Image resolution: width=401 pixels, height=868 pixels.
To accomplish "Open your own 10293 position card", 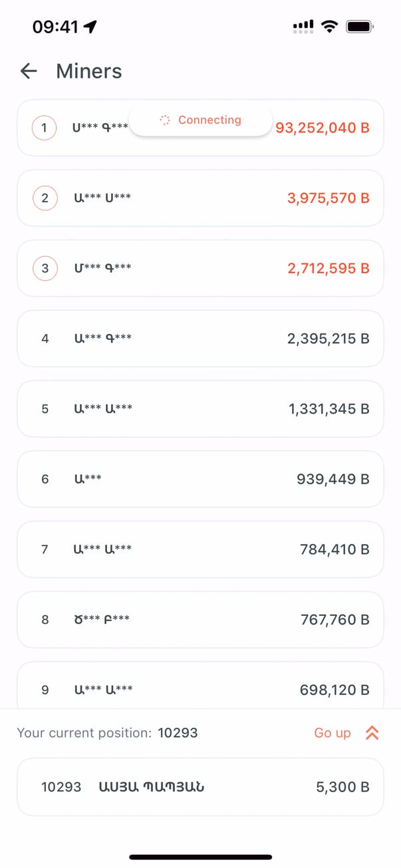I will pyautogui.click(x=200, y=787).
